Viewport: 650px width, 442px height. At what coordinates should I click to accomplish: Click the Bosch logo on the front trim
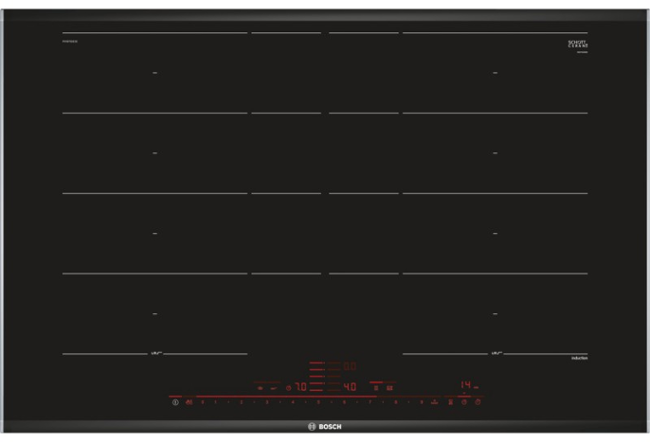point(324,425)
